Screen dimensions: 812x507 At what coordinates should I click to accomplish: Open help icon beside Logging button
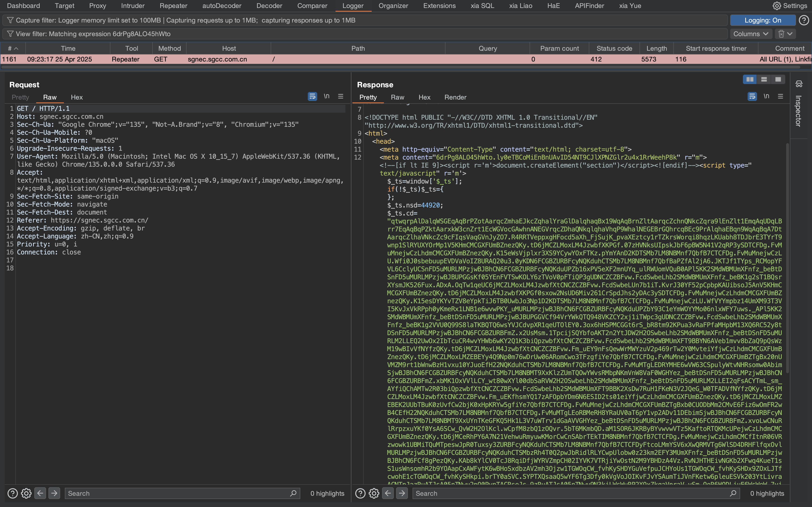pyautogui.click(x=804, y=20)
